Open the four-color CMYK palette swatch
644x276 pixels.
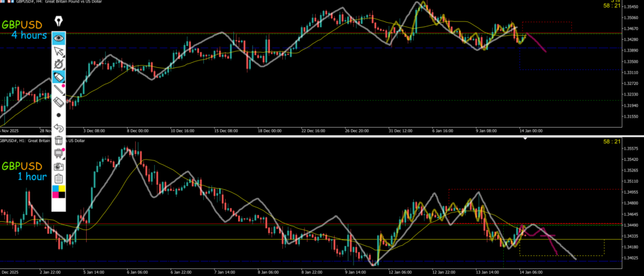[59, 191]
